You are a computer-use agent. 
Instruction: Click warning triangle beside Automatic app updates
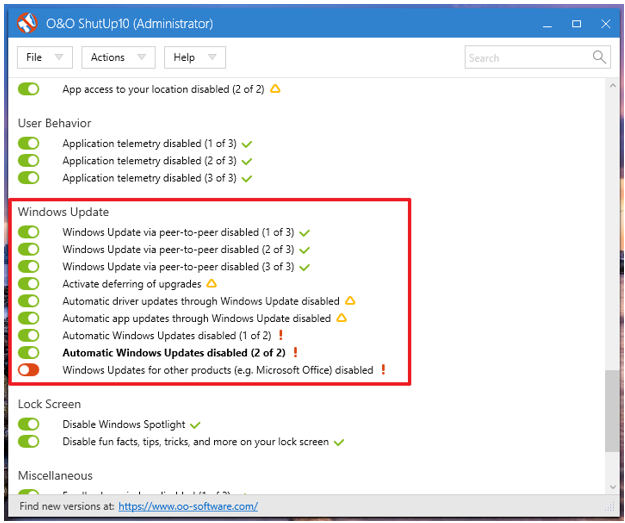click(342, 318)
